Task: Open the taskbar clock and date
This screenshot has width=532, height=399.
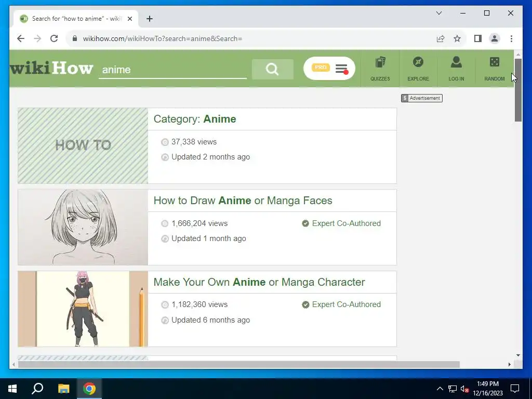Action: pos(488,389)
